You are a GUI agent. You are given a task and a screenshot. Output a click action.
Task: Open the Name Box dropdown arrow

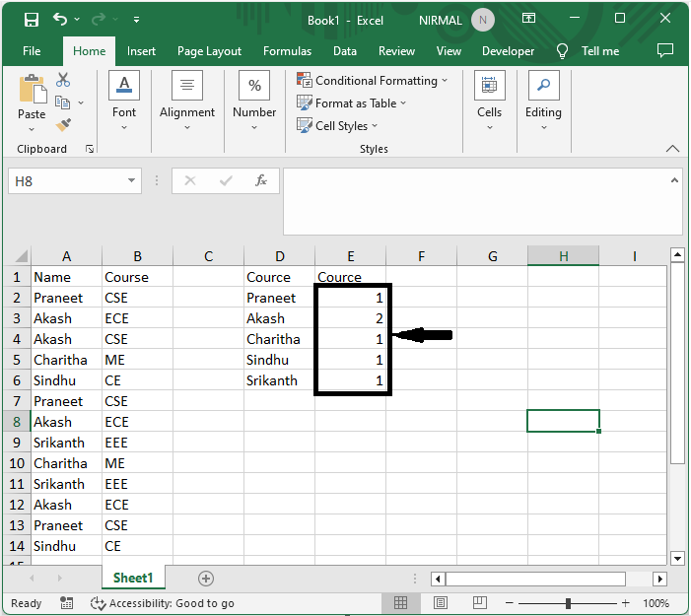pyautogui.click(x=131, y=180)
